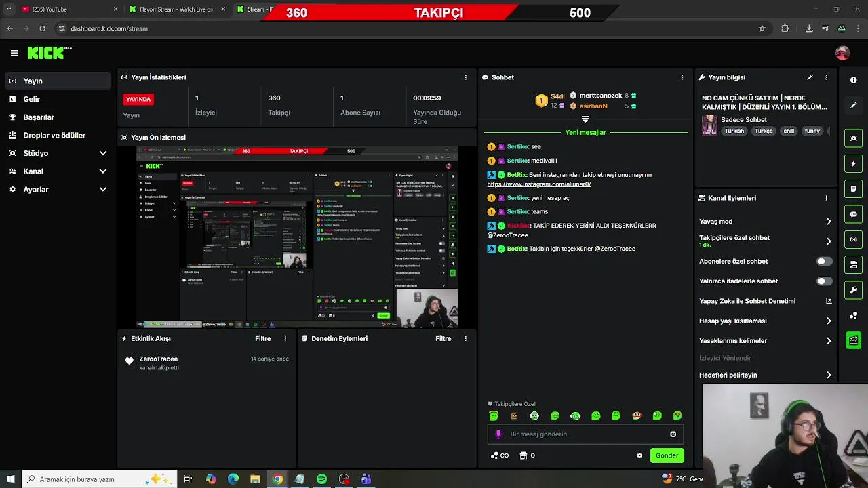Open Filtre in Denetim Eylemleri panel

(443, 338)
